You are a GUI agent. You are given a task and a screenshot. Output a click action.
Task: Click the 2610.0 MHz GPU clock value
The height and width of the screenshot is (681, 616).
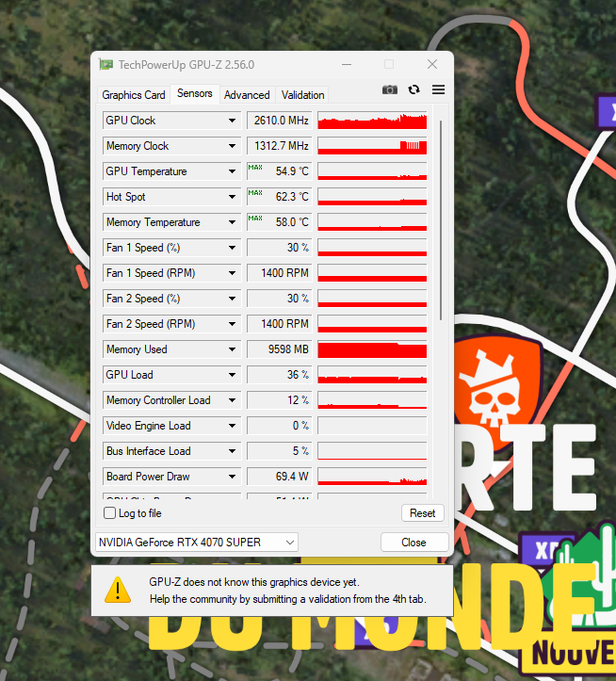click(x=280, y=121)
